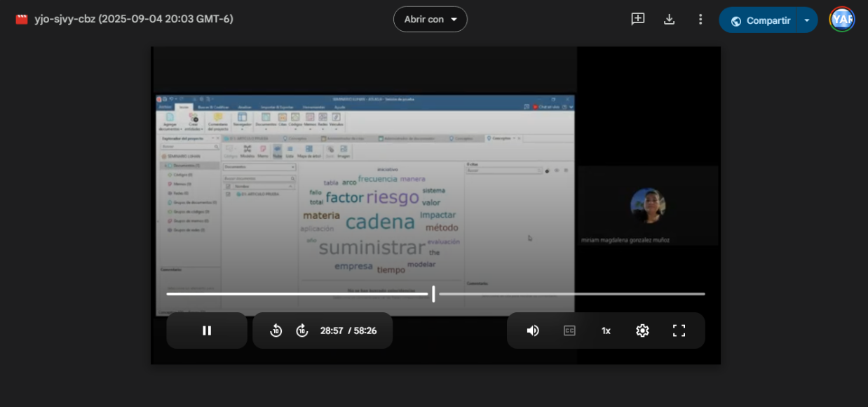Expand the arrow next to Compartir
The height and width of the screenshot is (407, 868).
(807, 20)
